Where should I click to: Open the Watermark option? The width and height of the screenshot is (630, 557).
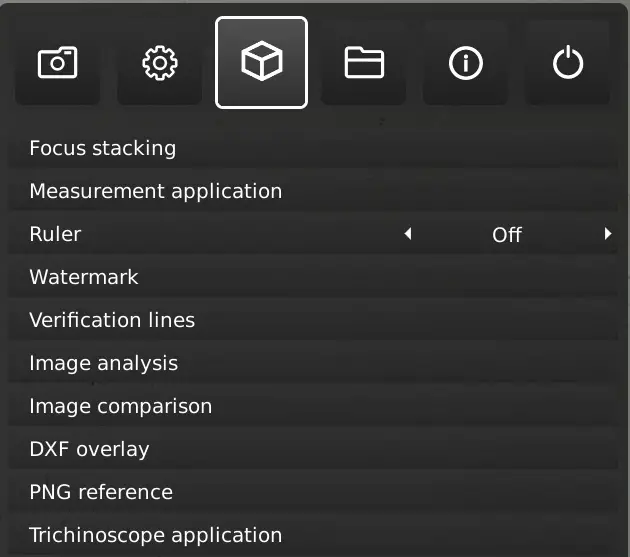pyautogui.click(x=84, y=277)
